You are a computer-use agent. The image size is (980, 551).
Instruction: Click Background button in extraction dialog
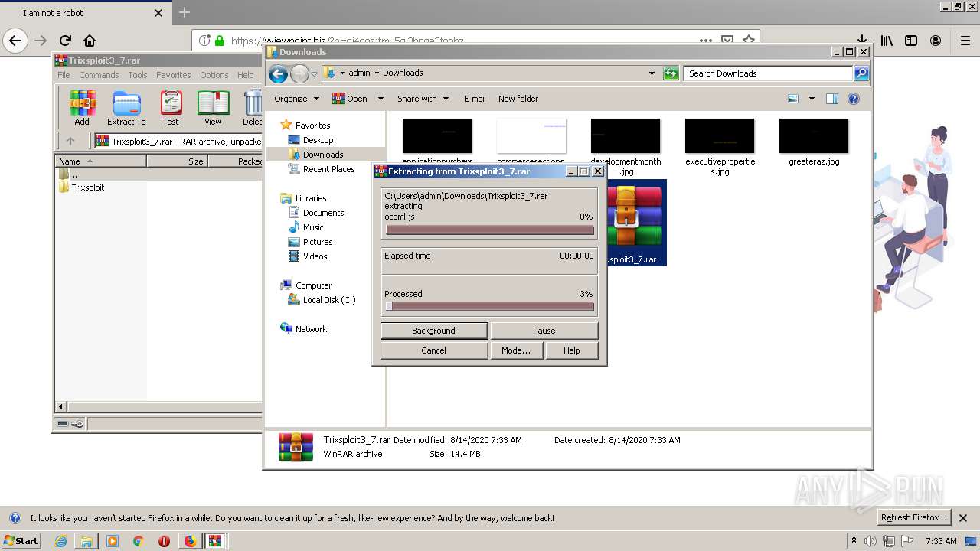pos(433,331)
